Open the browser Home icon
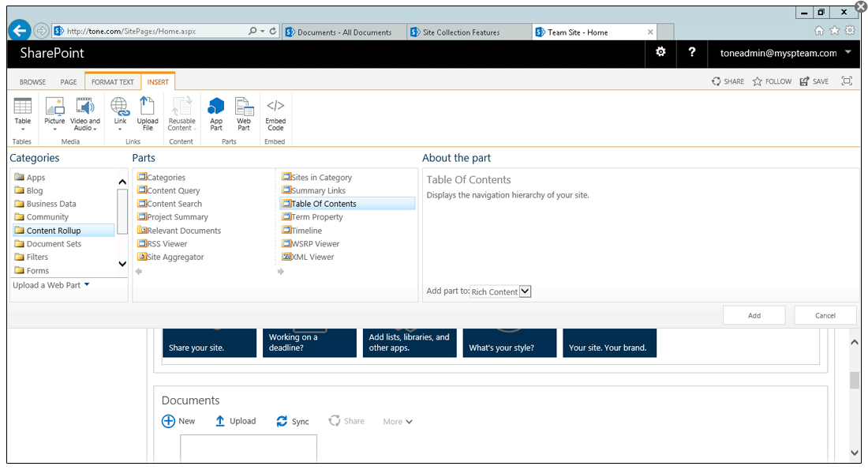Viewport: 868px width, 470px height. click(819, 31)
